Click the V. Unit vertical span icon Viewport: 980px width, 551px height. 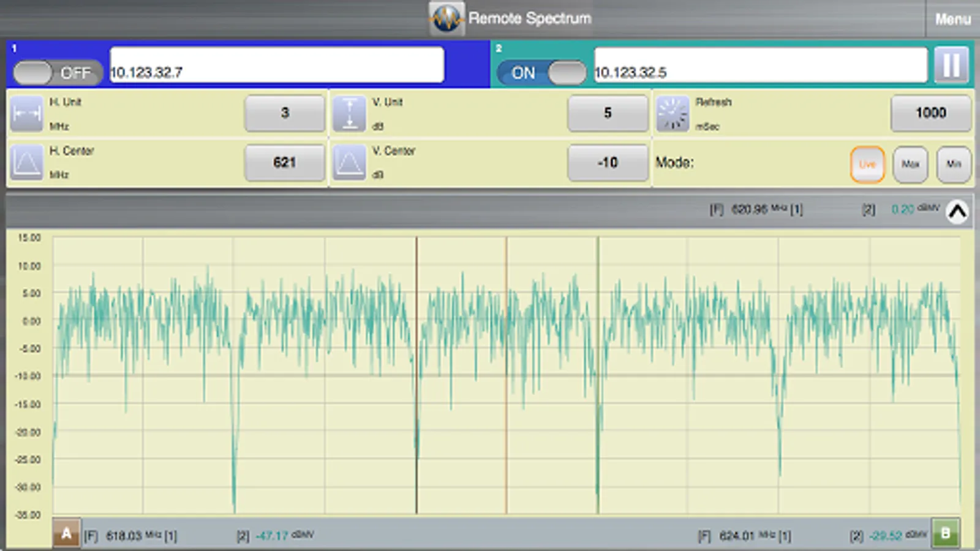[349, 114]
